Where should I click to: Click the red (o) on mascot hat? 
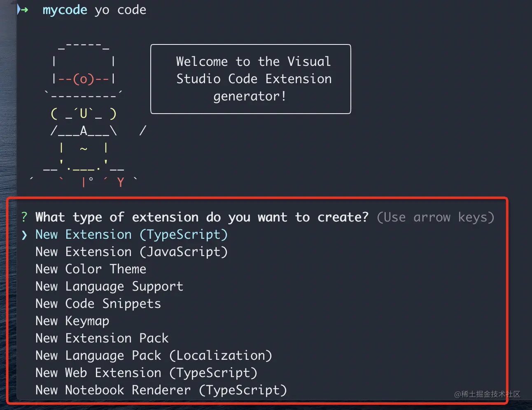(84, 79)
